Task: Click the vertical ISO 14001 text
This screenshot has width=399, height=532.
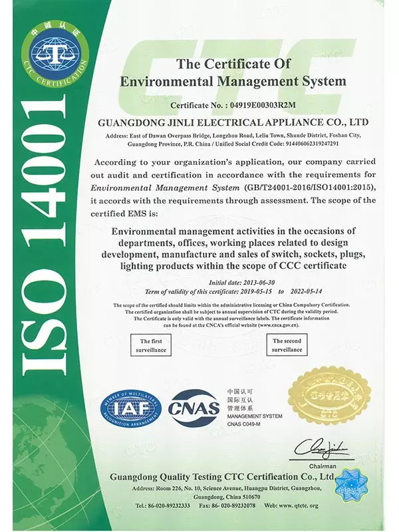Action: (44, 235)
